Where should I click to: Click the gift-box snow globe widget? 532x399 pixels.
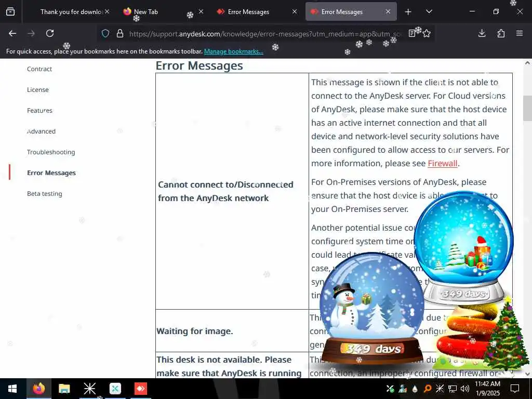463,248
